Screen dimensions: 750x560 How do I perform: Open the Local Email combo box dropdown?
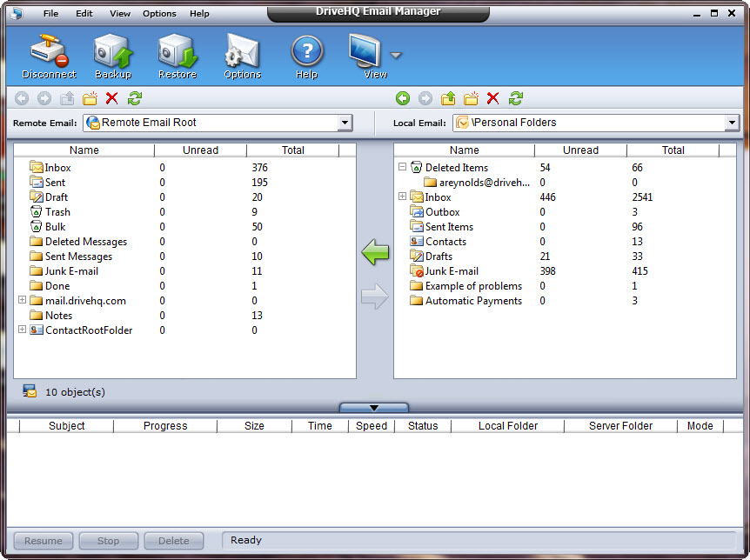pyautogui.click(x=732, y=123)
